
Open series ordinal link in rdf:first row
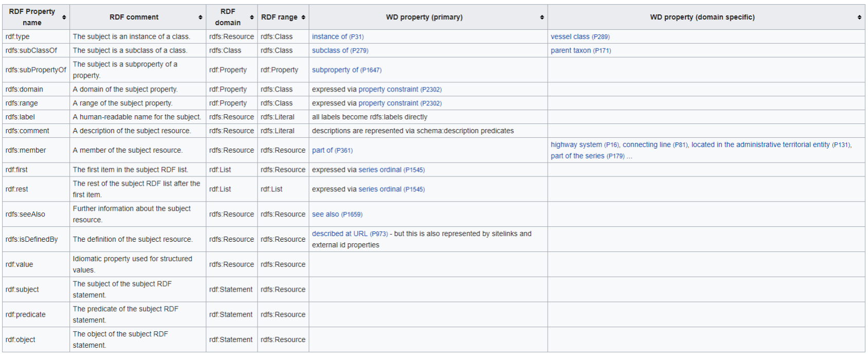click(391, 170)
